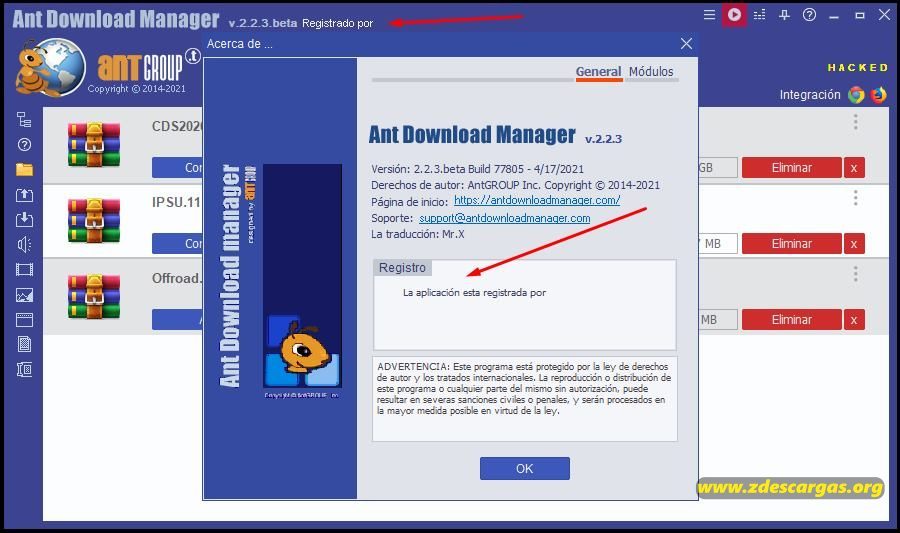Screen dimensions: 900x533
Task: Click the MB size field on second row
Action: [718, 243]
